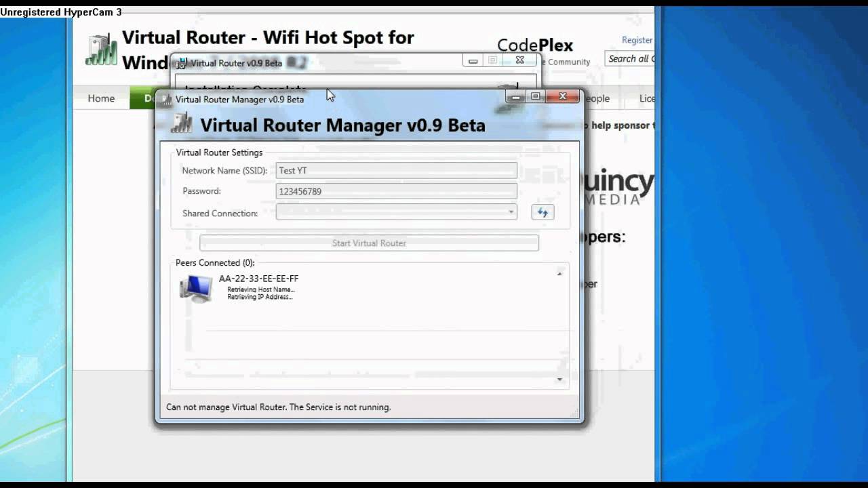Click the status text 'Can not manage Virtual Router'

point(279,407)
